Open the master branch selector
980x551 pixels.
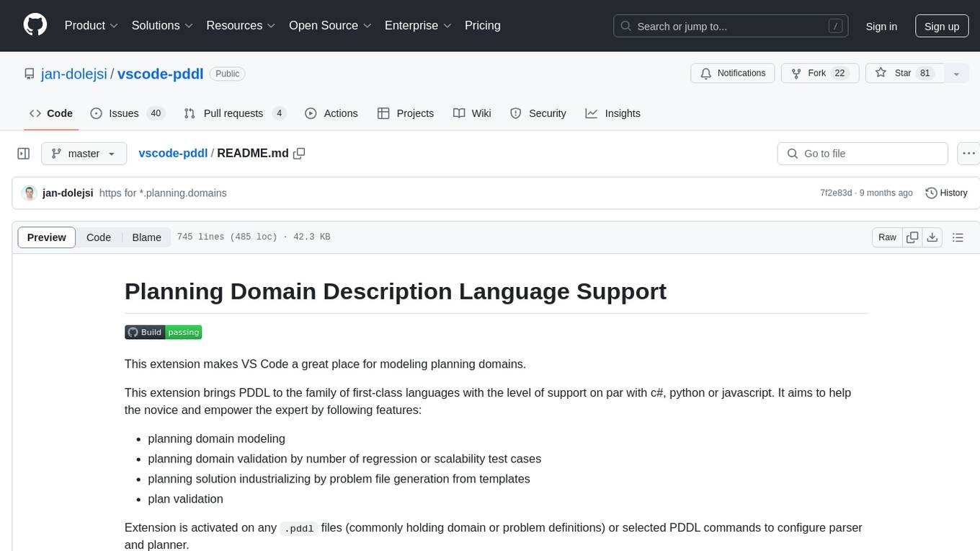[x=84, y=154]
